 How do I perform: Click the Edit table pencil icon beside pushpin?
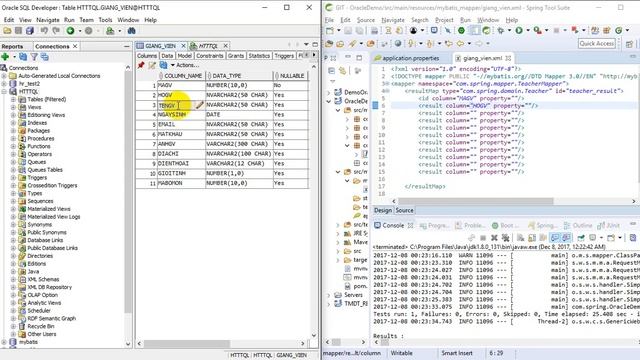coord(152,65)
